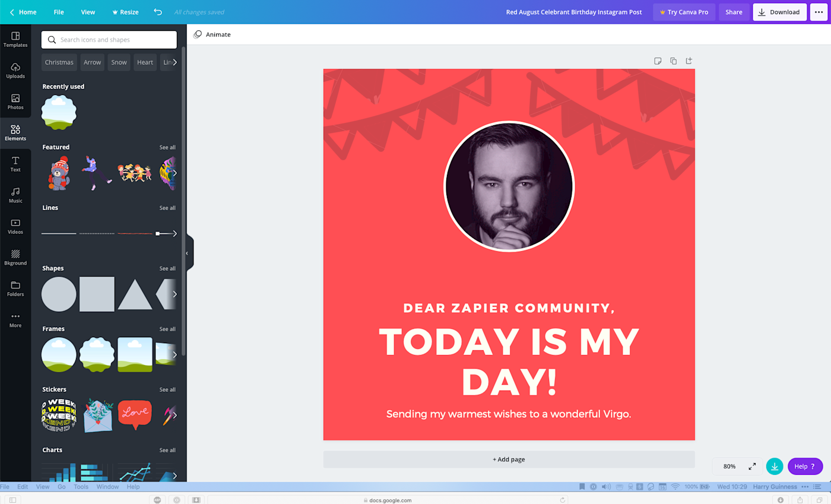Expand Charts row with right chevron
The width and height of the screenshot is (831, 504).
[175, 476]
